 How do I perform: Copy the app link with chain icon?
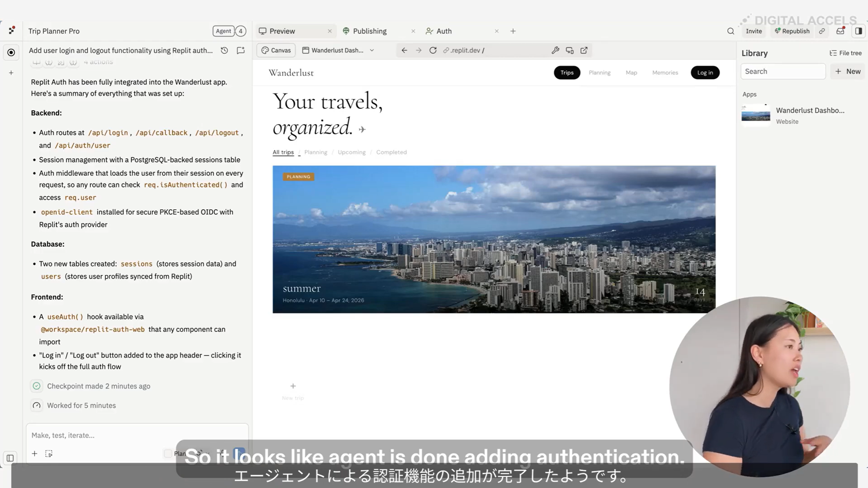tap(822, 31)
